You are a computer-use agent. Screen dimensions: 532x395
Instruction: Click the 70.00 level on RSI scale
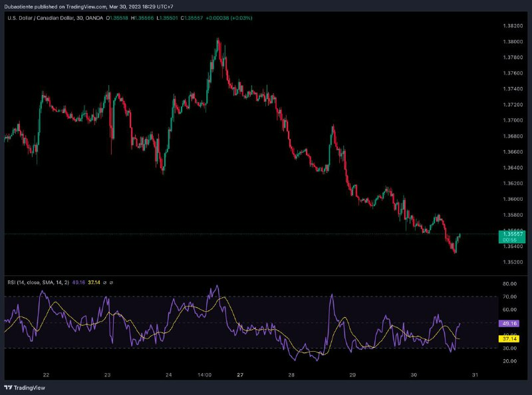tap(510, 297)
